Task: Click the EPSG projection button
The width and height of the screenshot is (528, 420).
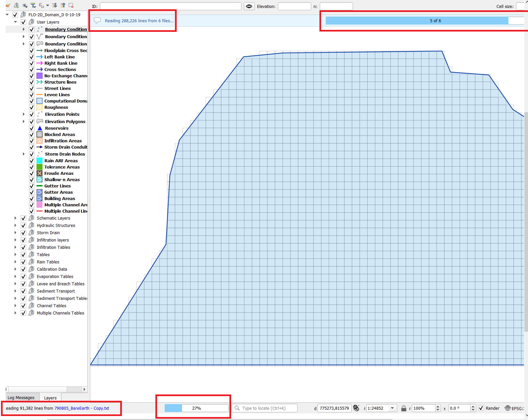Action: pos(515,408)
